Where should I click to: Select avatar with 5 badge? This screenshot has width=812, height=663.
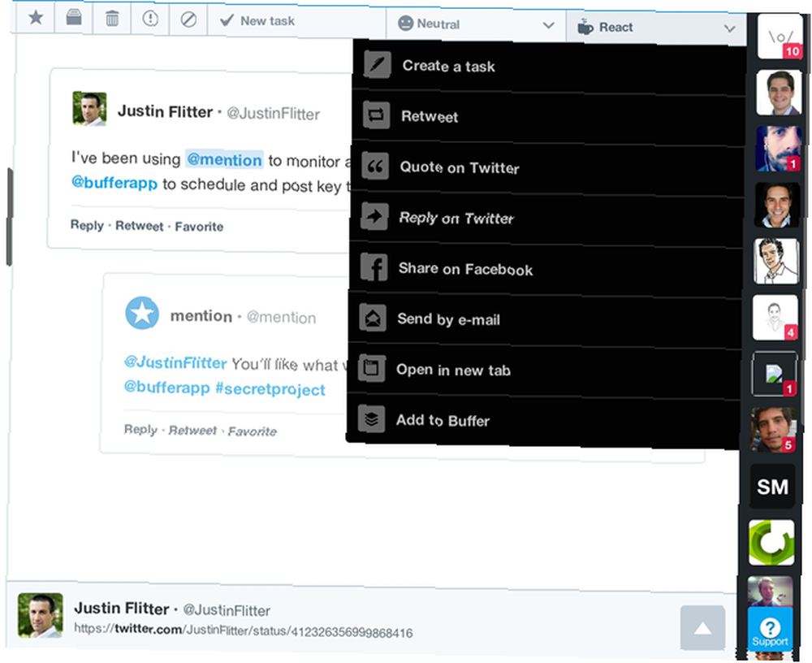pos(773,431)
